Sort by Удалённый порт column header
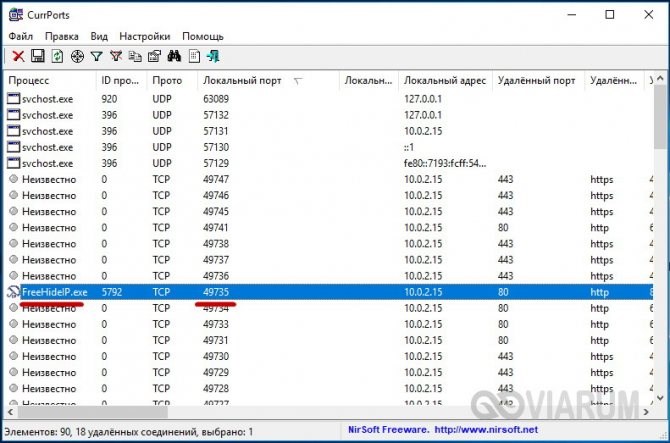 click(538, 80)
